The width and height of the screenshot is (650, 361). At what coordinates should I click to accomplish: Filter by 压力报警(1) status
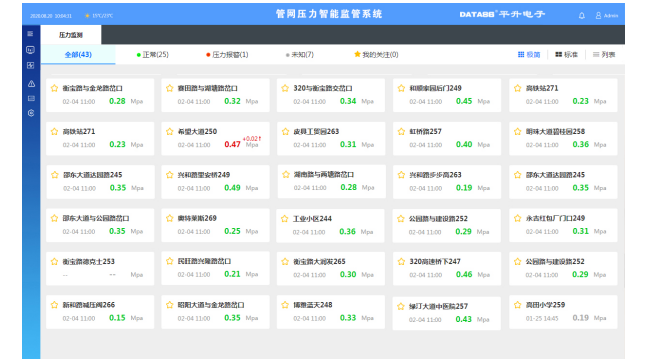(x=227, y=55)
